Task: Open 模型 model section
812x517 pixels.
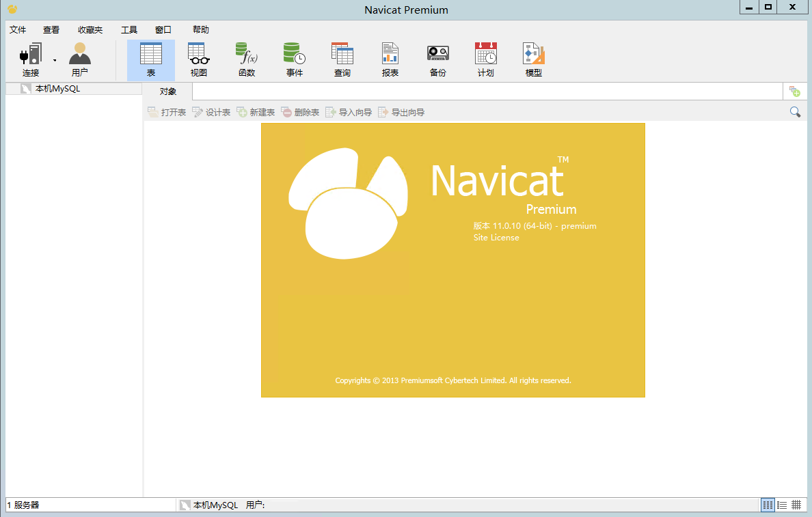Action: (x=533, y=60)
